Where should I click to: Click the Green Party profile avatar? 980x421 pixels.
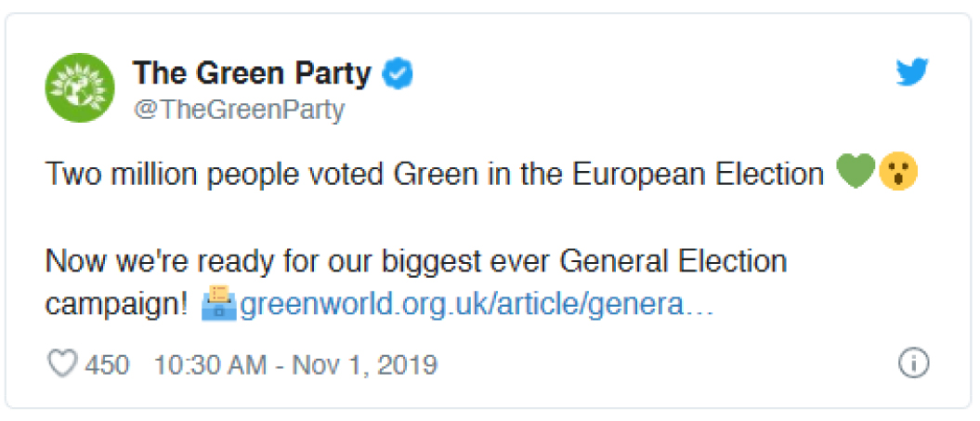tap(80, 87)
